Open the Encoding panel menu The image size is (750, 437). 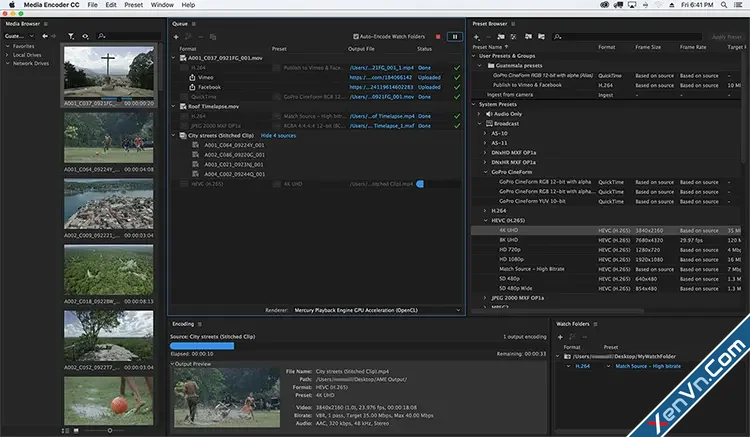(x=200, y=324)
